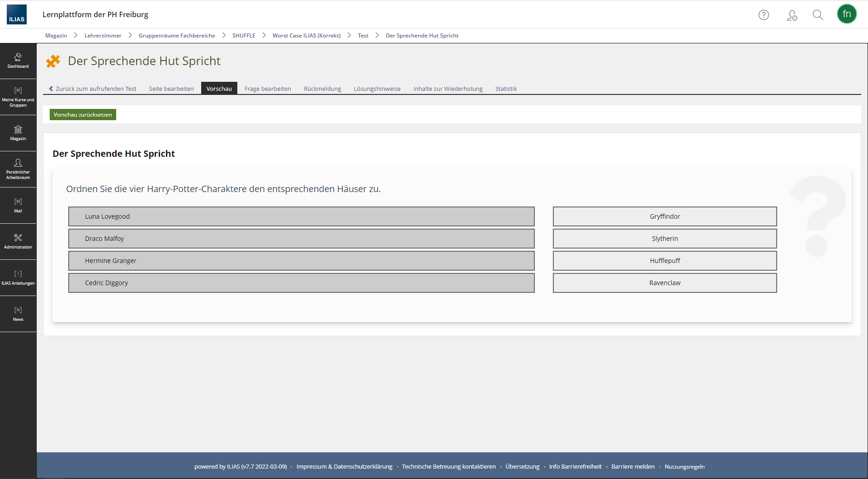The image size is (868, 479).
Task: Open the user avatar menu 'fn'
Action: [x=846, y=14]
